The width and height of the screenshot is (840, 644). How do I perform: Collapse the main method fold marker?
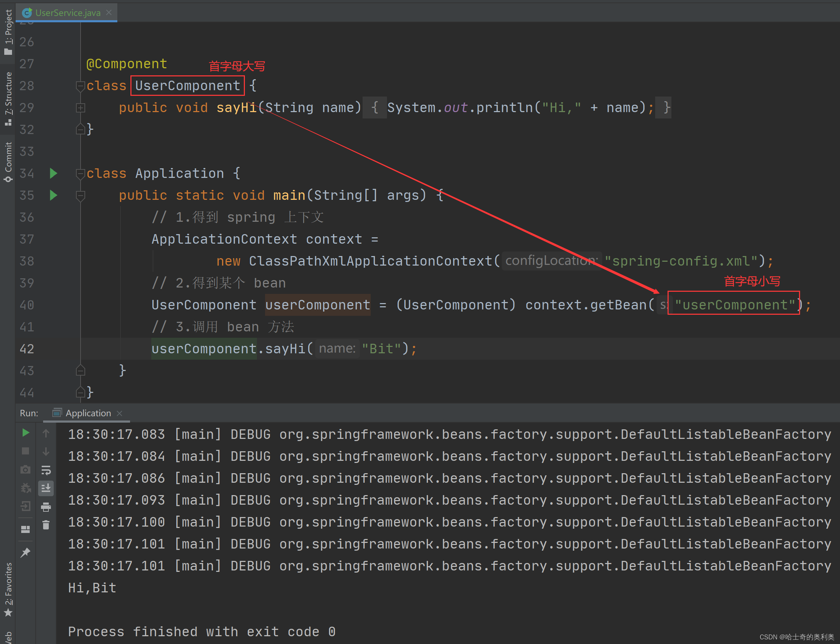point(81,196)
